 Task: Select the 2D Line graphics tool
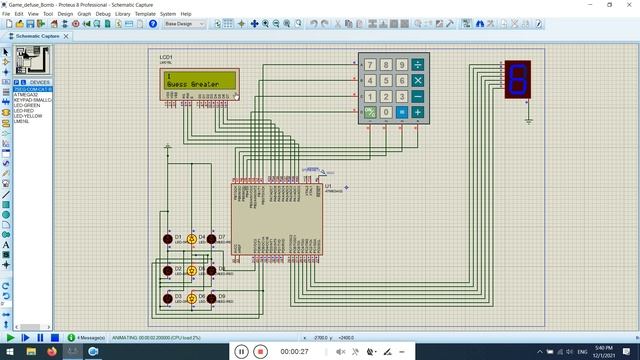6,195
